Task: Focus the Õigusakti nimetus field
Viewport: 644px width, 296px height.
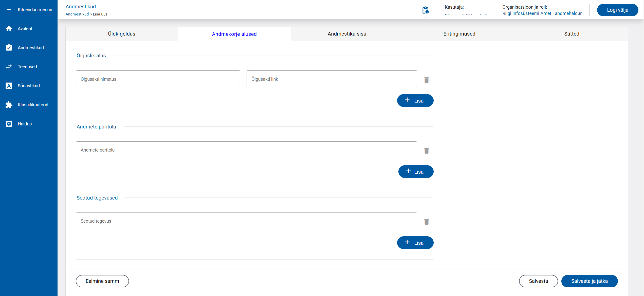Action: tap(158, 79)
